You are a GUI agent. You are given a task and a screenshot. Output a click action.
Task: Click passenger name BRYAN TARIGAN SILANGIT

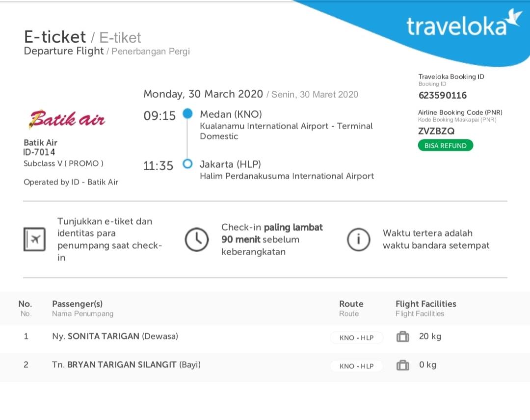pos(122,365)
